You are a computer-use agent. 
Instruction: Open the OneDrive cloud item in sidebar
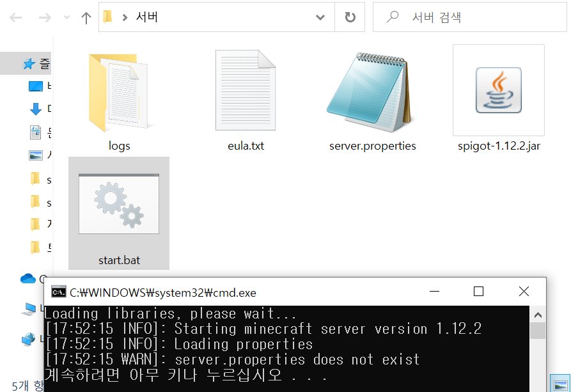click(28, 279)
